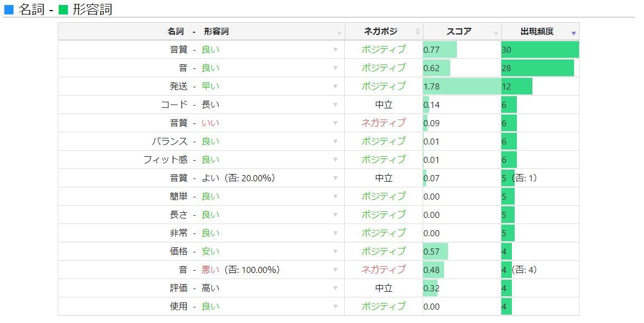Click ネガティブ label in 音 - 悪い row
644x323 pixels.
[x=384, y=270]
